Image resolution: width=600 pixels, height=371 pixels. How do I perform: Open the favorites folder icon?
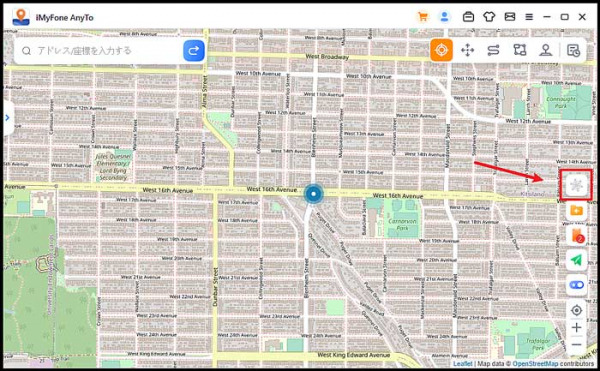point(576,210)
